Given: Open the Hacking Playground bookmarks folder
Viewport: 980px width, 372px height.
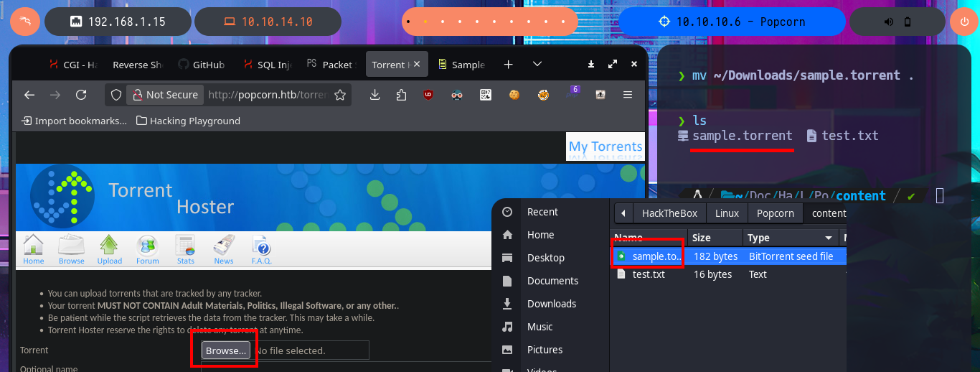Looking at the screenshot, I should 188,121.
